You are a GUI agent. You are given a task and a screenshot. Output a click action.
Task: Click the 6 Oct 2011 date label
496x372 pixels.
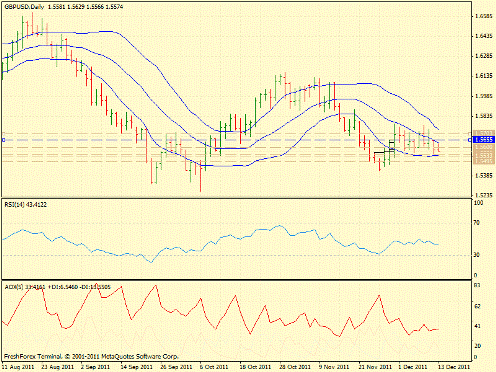tap(214, 367)
